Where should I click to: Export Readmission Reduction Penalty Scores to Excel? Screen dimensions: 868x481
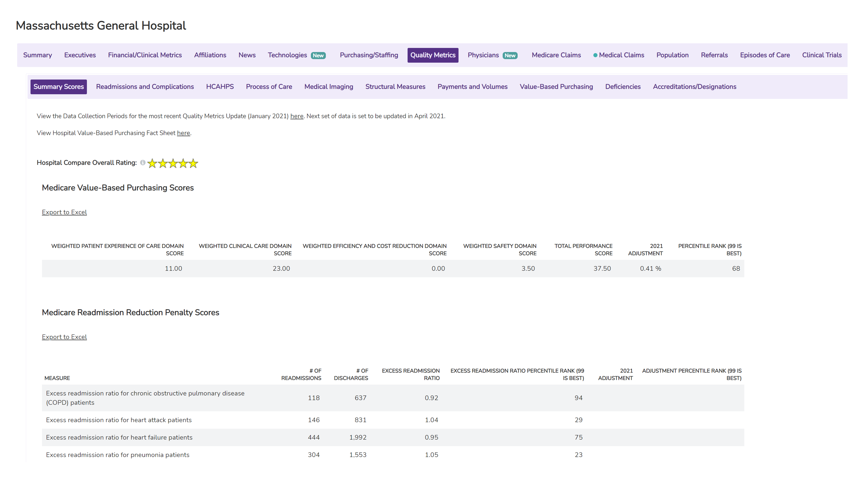point(64,337)
